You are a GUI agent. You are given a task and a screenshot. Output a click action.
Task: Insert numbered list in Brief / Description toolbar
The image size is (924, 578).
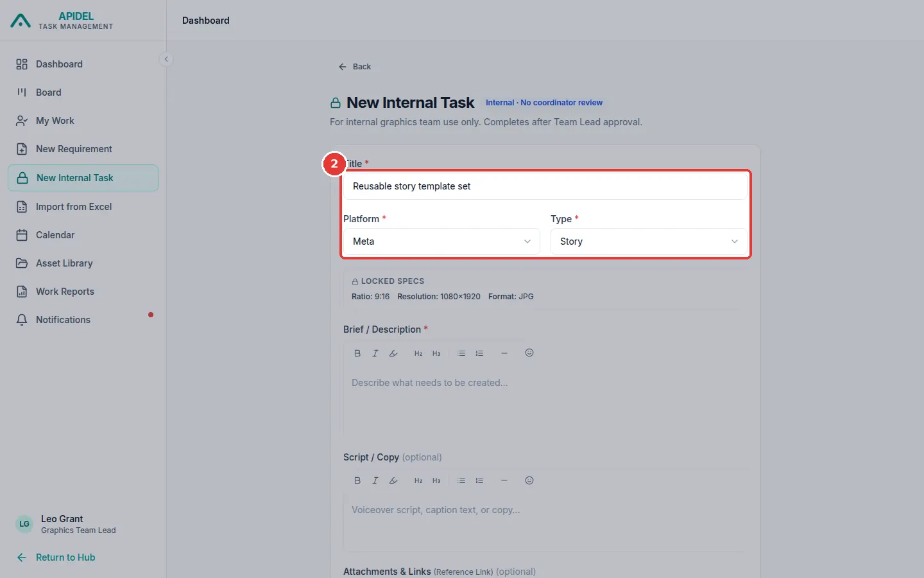click(x=479, y=353)
